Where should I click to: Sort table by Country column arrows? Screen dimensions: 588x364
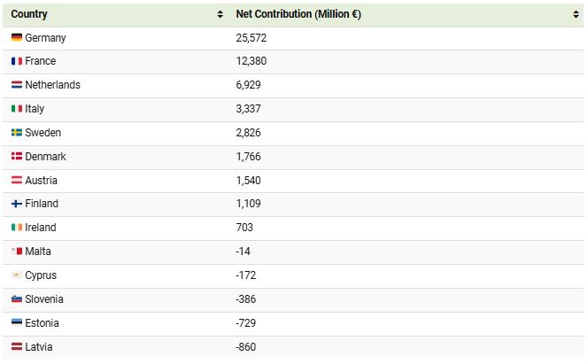[x=220, y=14]
